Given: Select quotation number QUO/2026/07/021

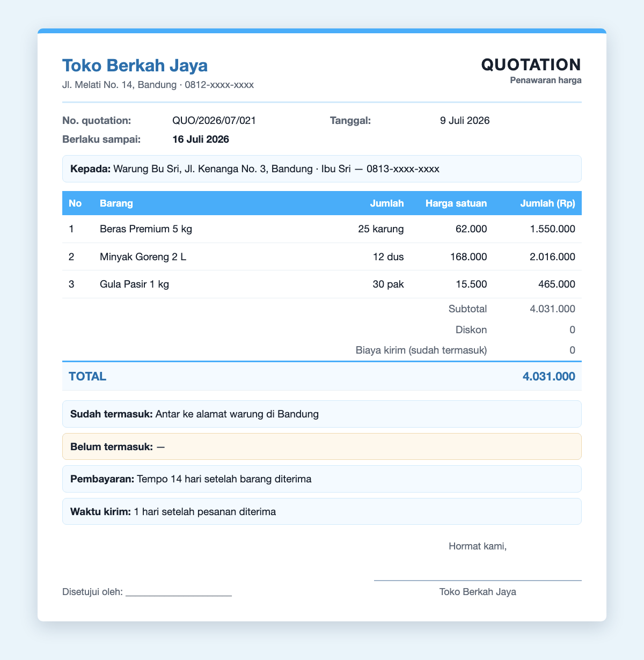Looking at the screenshot, I should pos(214,121).
